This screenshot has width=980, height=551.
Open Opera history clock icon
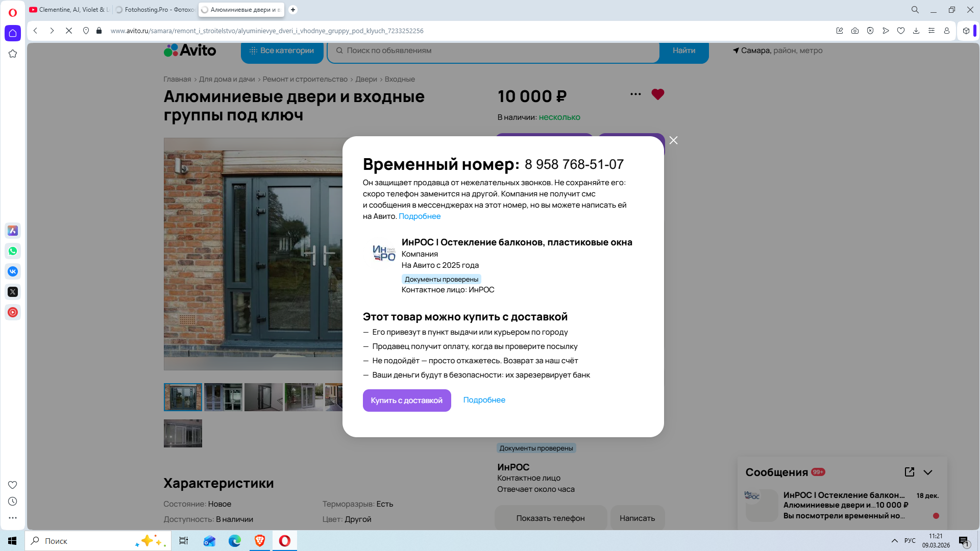(x=13, y=502)
